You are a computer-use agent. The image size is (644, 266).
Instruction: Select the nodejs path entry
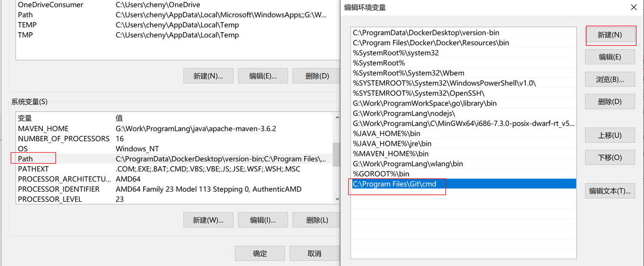click(x=404, y=113)
